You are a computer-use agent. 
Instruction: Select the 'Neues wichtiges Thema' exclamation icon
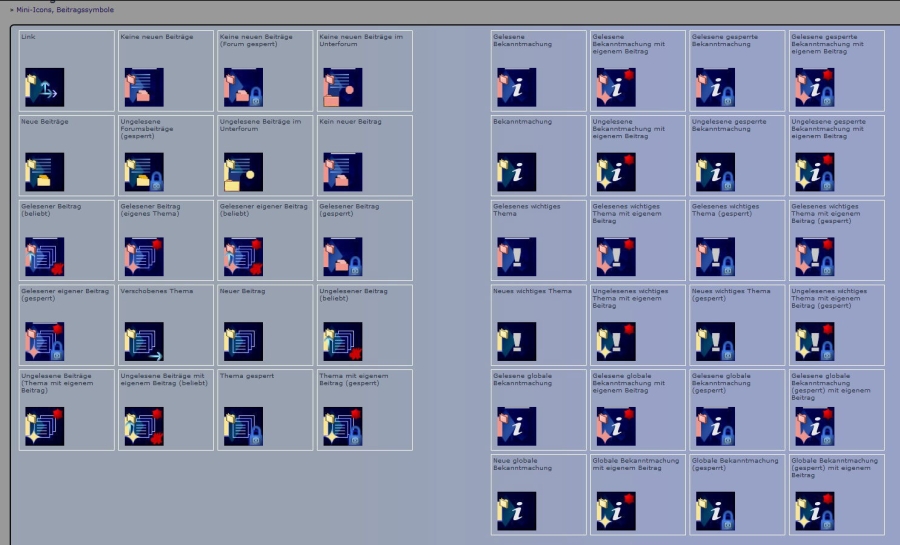click(516, 342)
